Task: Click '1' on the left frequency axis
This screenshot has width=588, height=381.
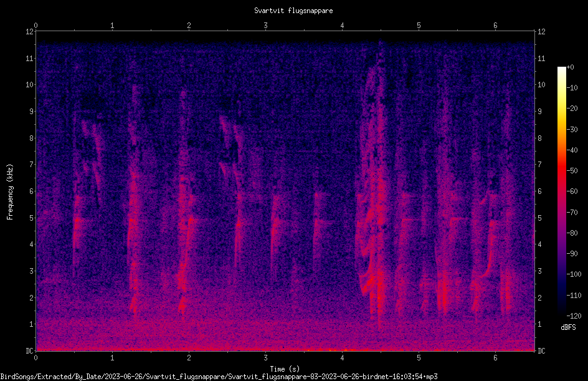Action: coord(32,324)
